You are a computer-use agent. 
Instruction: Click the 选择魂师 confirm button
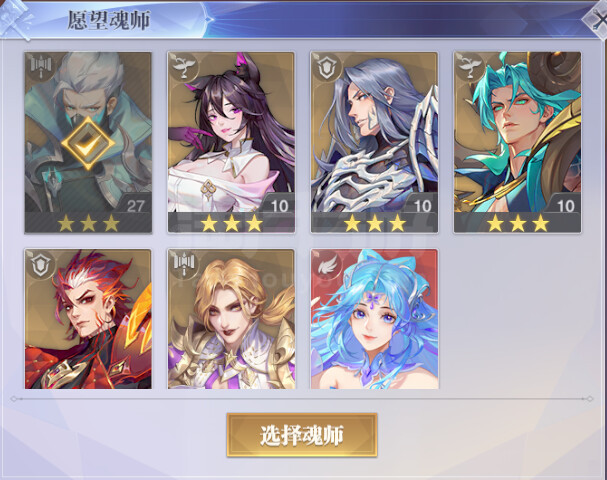pos(302,435)
